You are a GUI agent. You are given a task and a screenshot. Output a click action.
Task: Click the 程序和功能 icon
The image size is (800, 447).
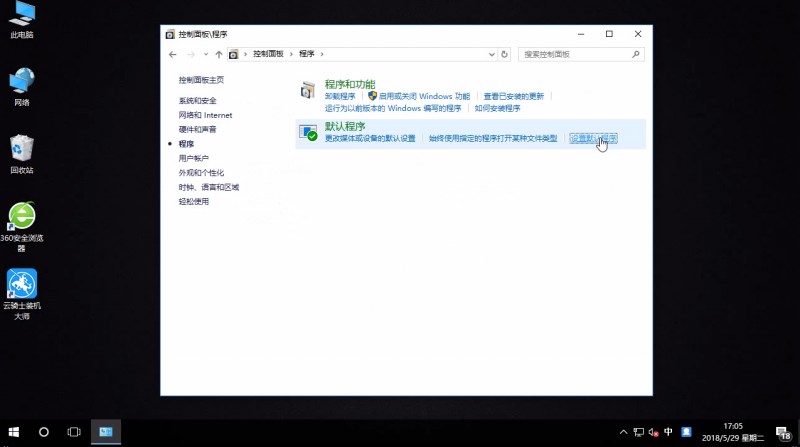coord(308,90)
